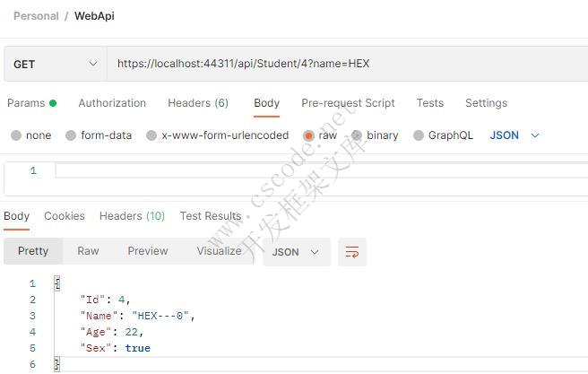Open the response JSON format dropdown

click(297, 252)
